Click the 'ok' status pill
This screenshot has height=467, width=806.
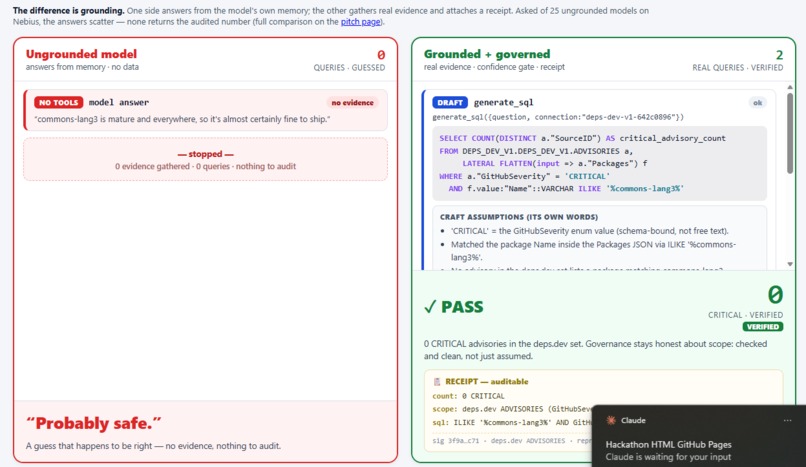click(757, 103)
